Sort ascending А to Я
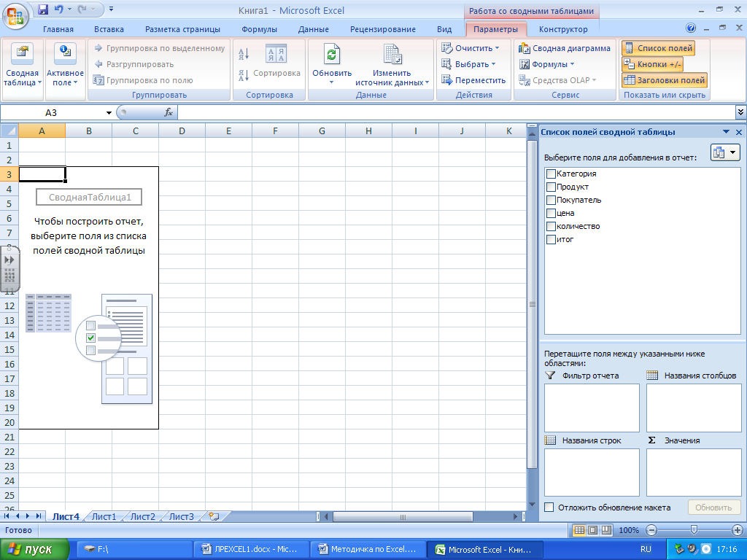This screenshot has width=747, height=560. 244,54
